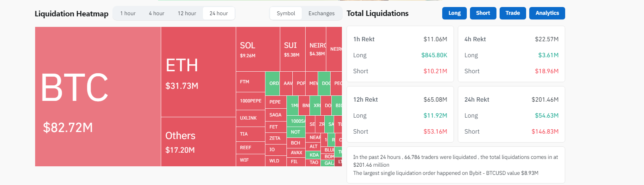The width and height of the screenshot is (644, 185).
Task: Select the ETH $31.73M heatmap tile
Action: (198, 72)
